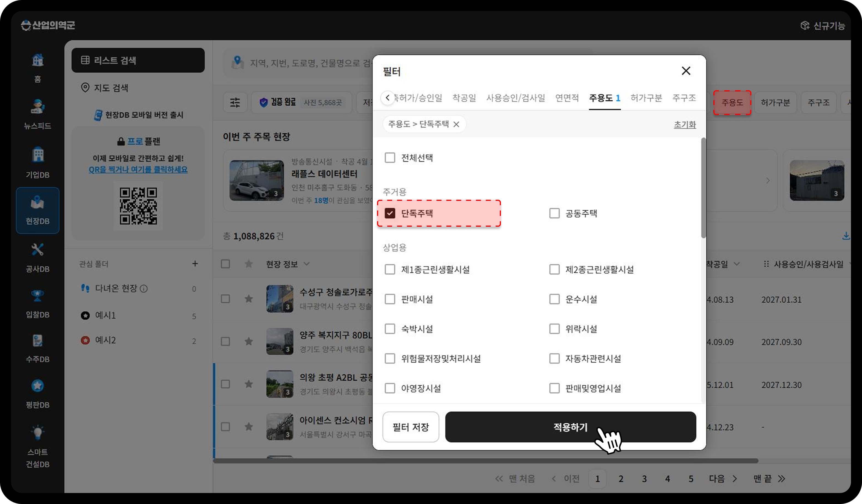Open the 래플스 데이터센터 thumbnail
The height and width of the screenshot is (504, 862).
[x=257, y=180]
